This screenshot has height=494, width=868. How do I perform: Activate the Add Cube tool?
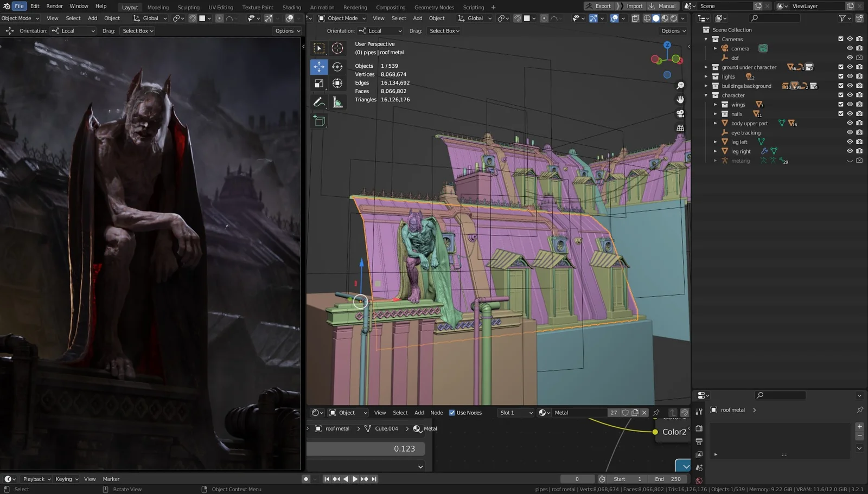319,121
